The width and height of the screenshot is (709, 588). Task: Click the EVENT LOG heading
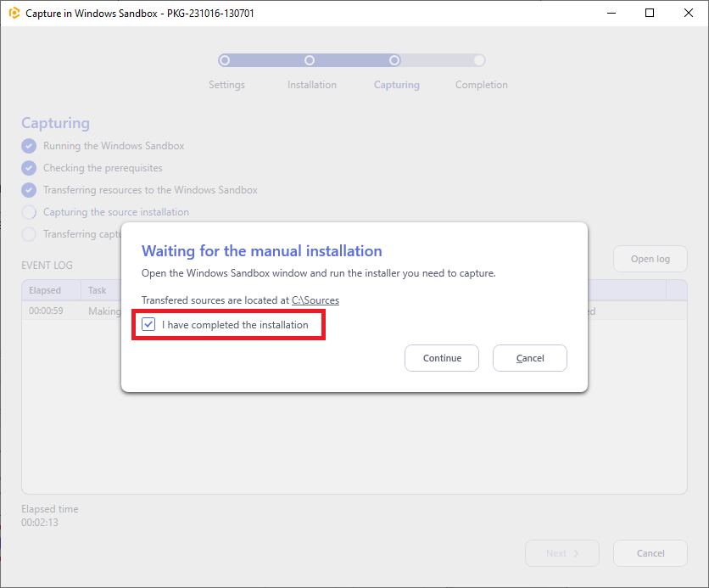(47, 266)
